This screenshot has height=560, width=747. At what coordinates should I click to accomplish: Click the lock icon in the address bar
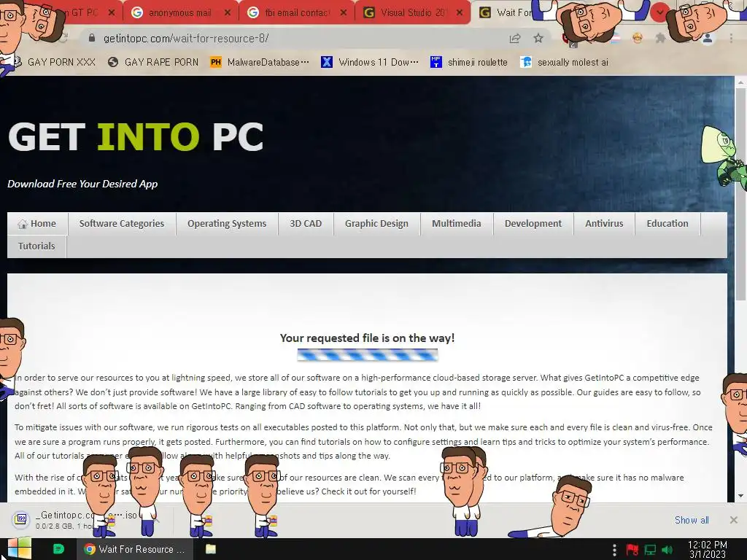tap(92, 38)
